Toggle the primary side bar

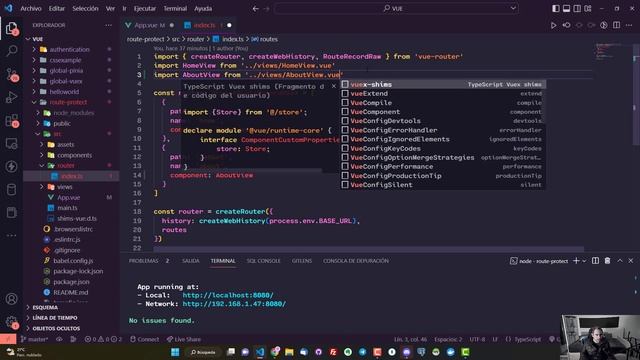click(556, 8)
